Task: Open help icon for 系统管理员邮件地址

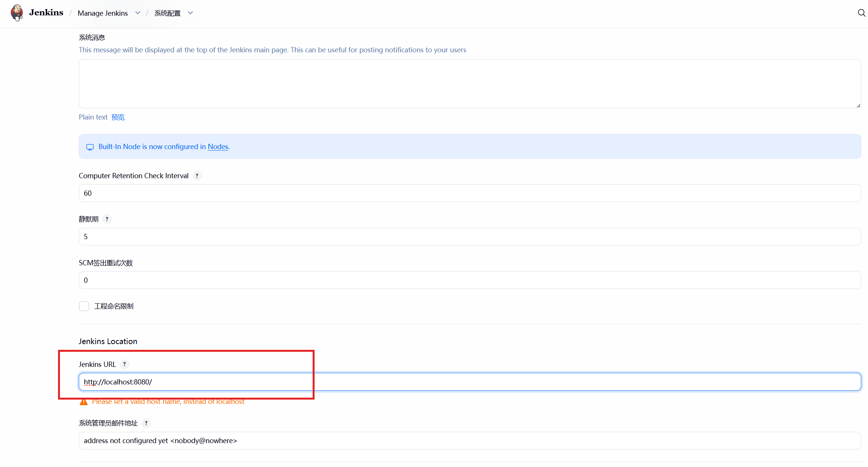Action: point(146,423)
